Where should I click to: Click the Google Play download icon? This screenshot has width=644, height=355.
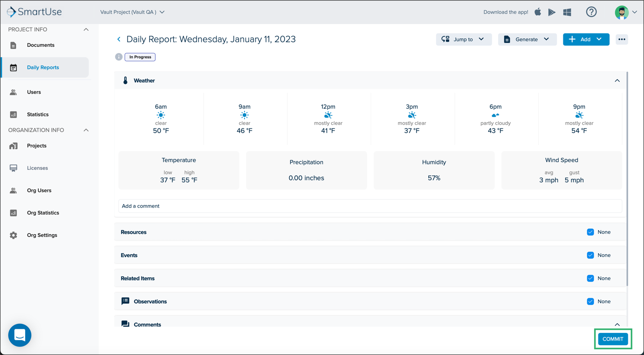point(552,12)
